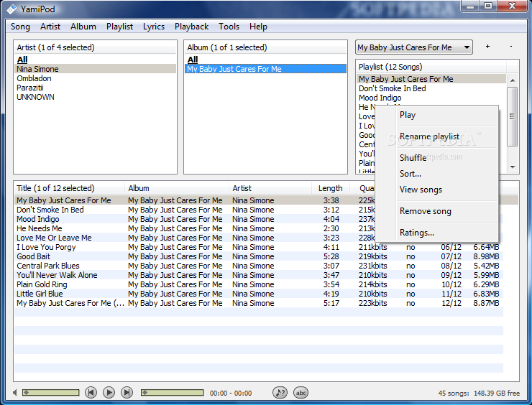Open the Playlist menu

pyautogui.click(x=119, y=27)
